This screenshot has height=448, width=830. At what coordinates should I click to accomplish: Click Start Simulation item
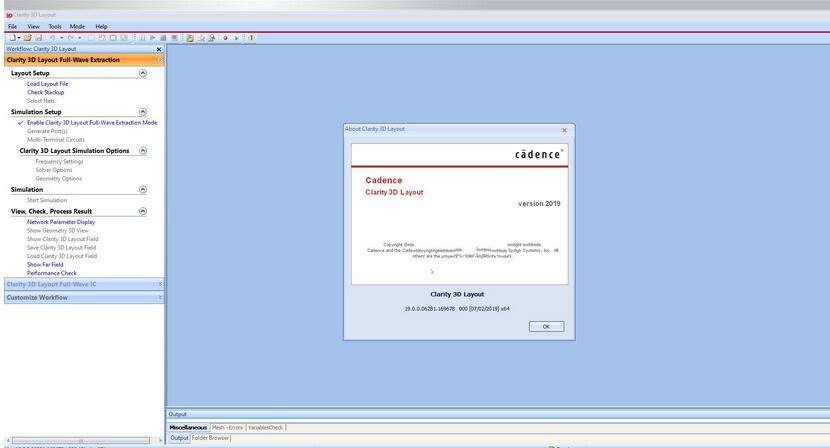47,200
